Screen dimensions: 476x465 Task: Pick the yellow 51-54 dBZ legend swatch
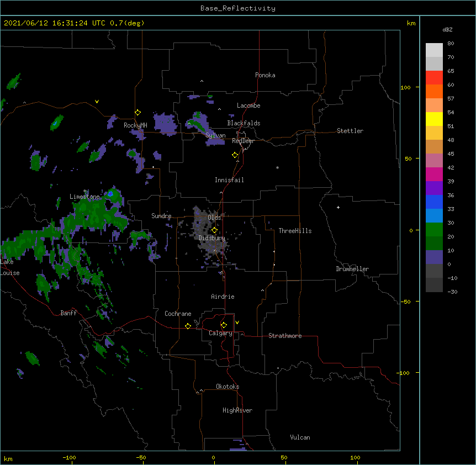pyautogui.click(x=434, y=119)
